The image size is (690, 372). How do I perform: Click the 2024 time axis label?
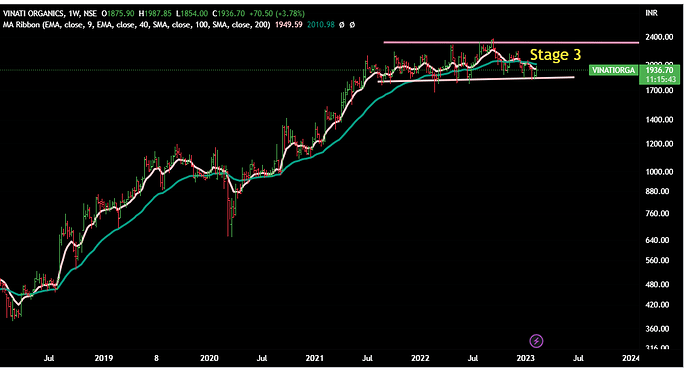[x=631, y=358]
